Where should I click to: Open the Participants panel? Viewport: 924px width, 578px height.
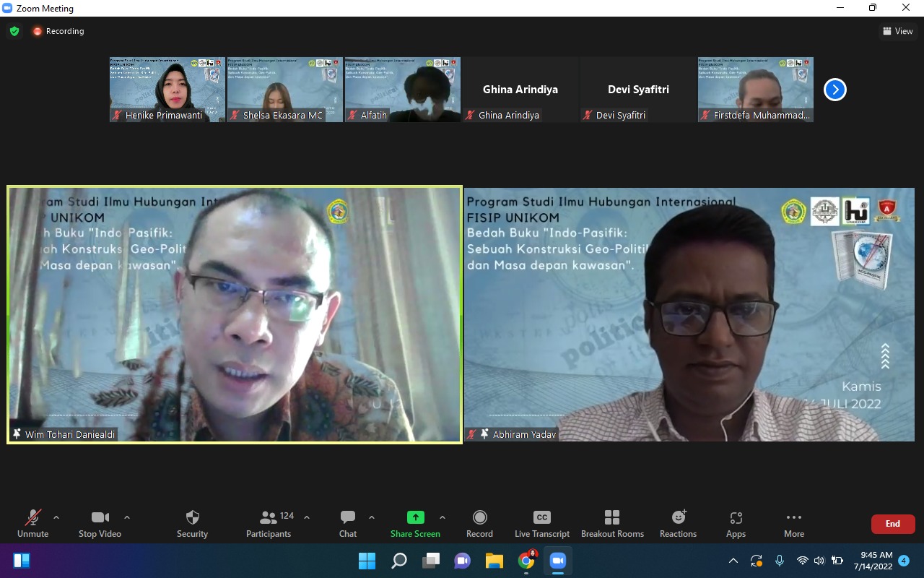(269, 524)
